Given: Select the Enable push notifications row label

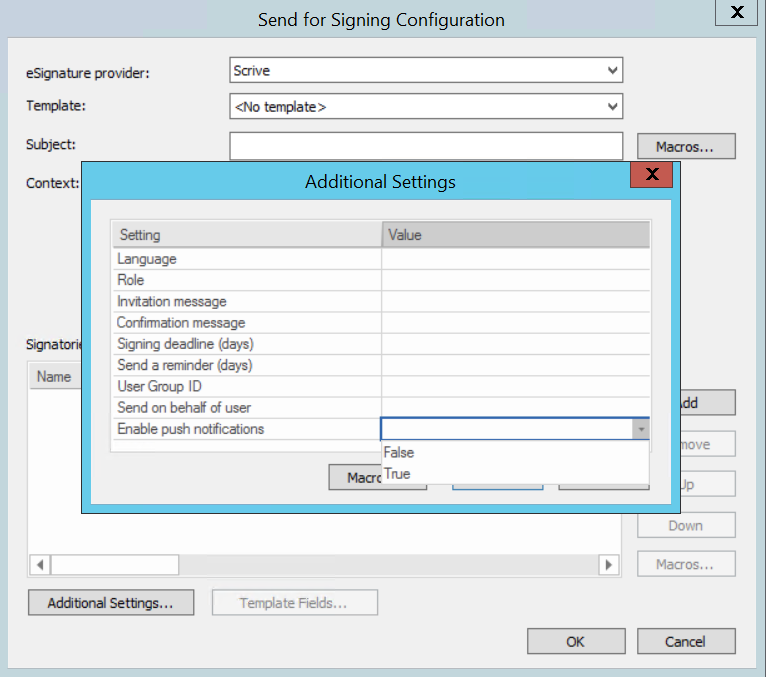Looking at the screenshot, I should 191,429.
